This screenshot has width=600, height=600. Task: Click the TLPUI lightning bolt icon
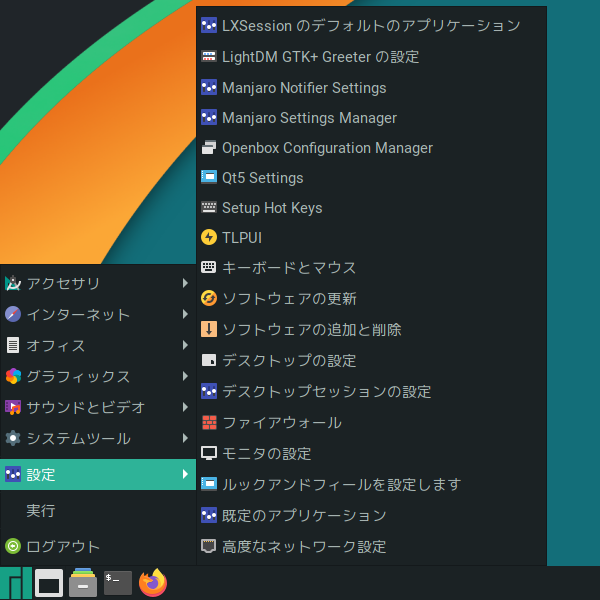click(x=209, y=237)
